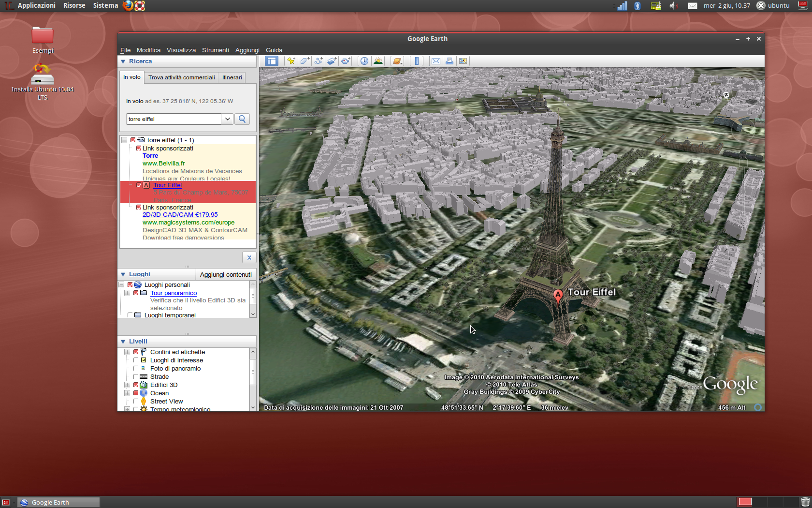
Task: Toggle Tour panoramico checkbox
Action: coord(136,293)
